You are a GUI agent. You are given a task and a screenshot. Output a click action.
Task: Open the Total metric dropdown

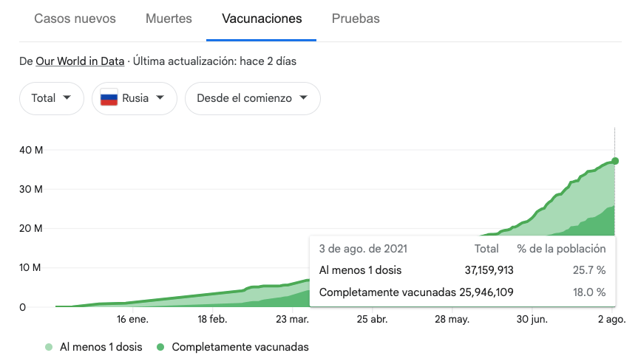click(x=51, y=98)
